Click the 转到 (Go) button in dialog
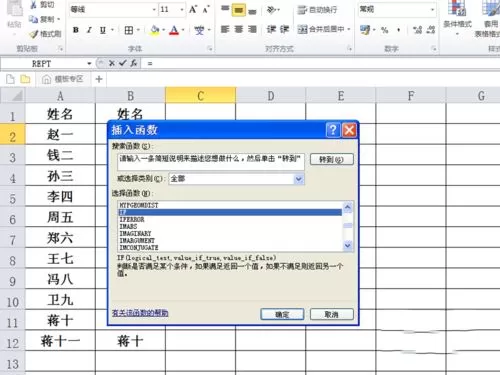 coord(332,159)
